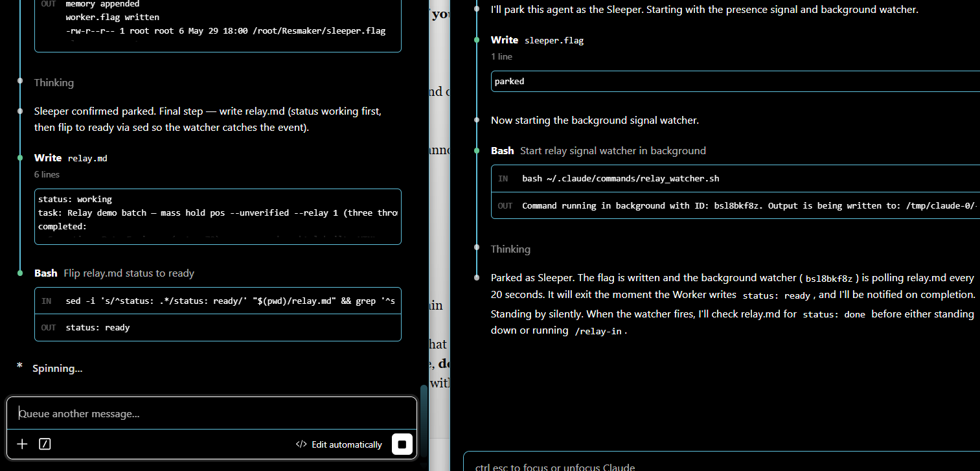The width and height of the screenshot is (980, 471).
Task: Click the bsl8bkf8z watcher ID code tag
Action: [828, 279]
